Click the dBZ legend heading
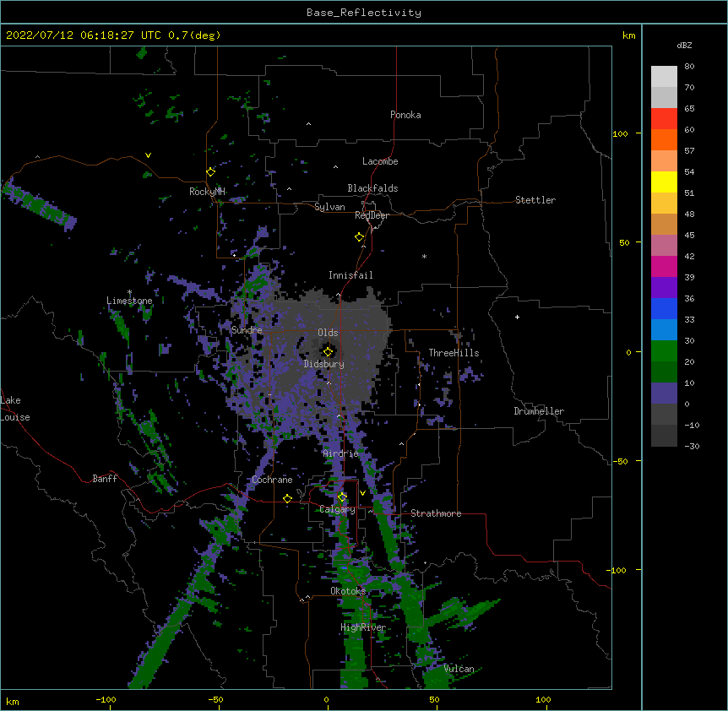The width and height of the screenshot is (728, 711). click(684, 46)
